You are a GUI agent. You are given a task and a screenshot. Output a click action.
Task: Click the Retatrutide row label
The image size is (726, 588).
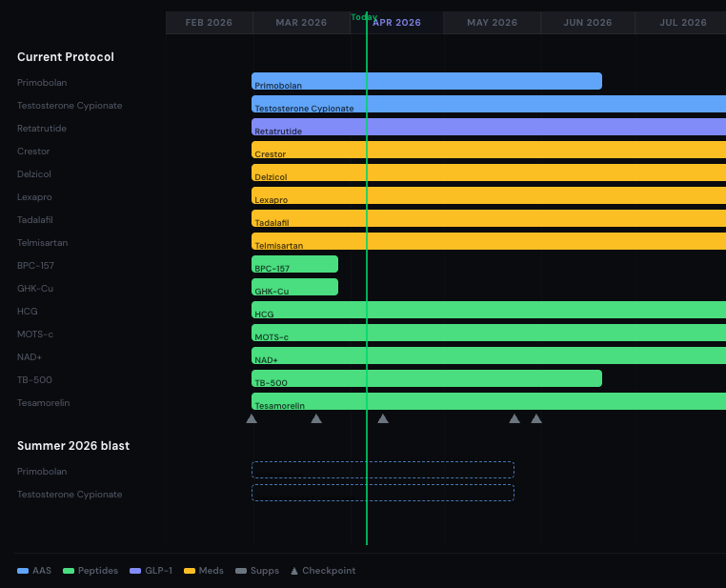(42, 129)
